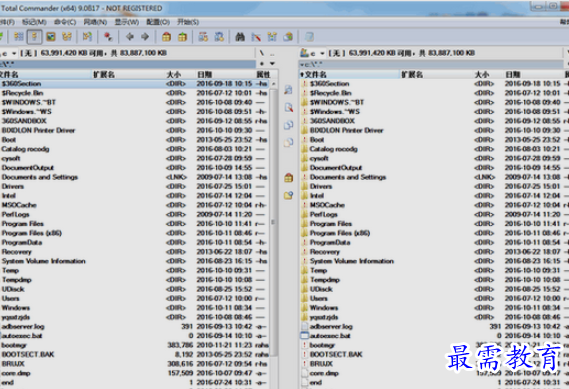
Task: Click the invert selection toolbar icon
Action: [87, 37]
